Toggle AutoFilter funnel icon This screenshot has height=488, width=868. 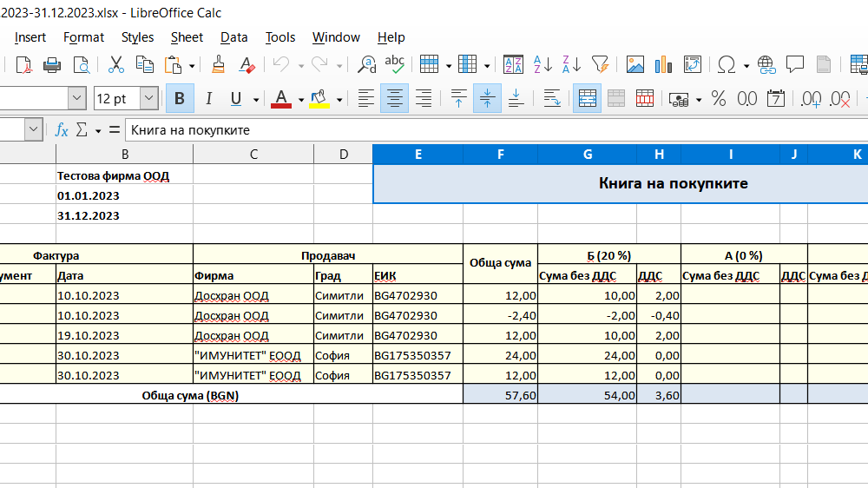tap(600, 65)
